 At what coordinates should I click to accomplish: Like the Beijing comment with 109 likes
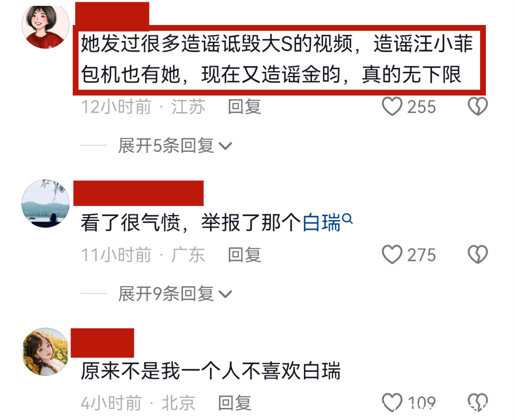392,402
